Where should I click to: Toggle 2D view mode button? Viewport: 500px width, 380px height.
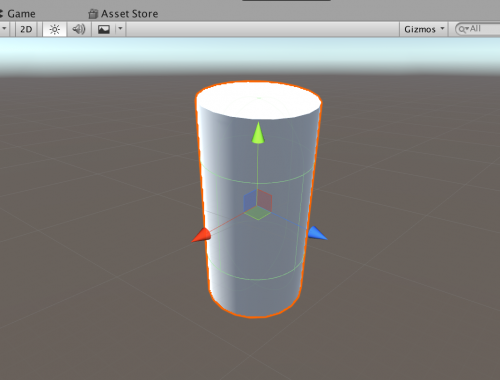pyautogui.click(x=26, y=29)
